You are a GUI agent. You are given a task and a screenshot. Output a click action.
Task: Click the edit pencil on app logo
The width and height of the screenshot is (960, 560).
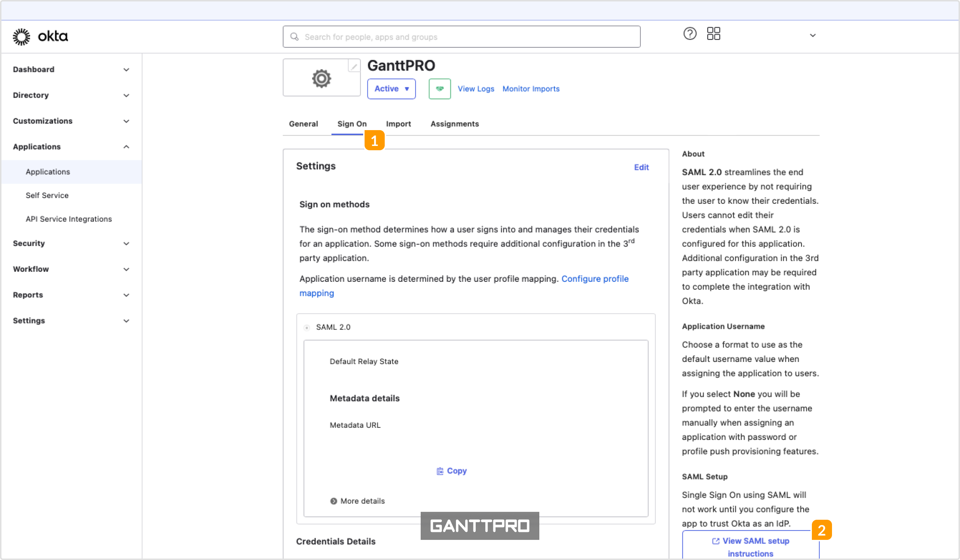pos(354,66)
